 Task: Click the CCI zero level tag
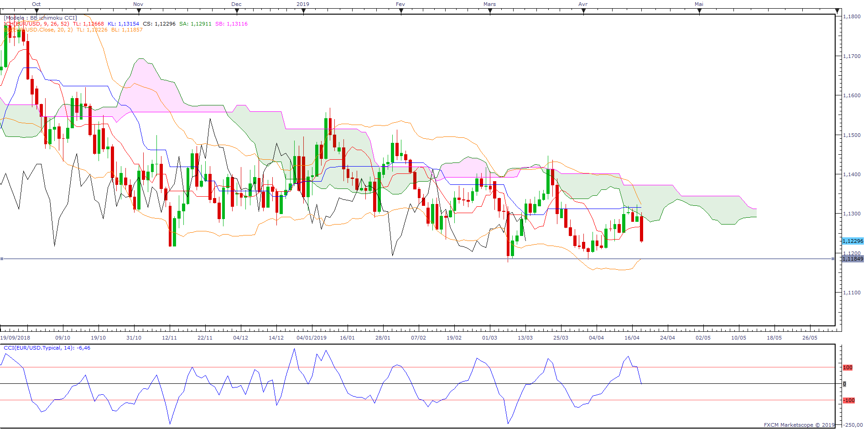coord(844,384)
